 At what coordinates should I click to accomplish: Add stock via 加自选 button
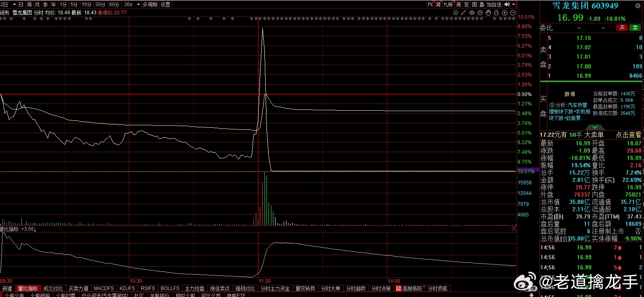tap(494, 4)
